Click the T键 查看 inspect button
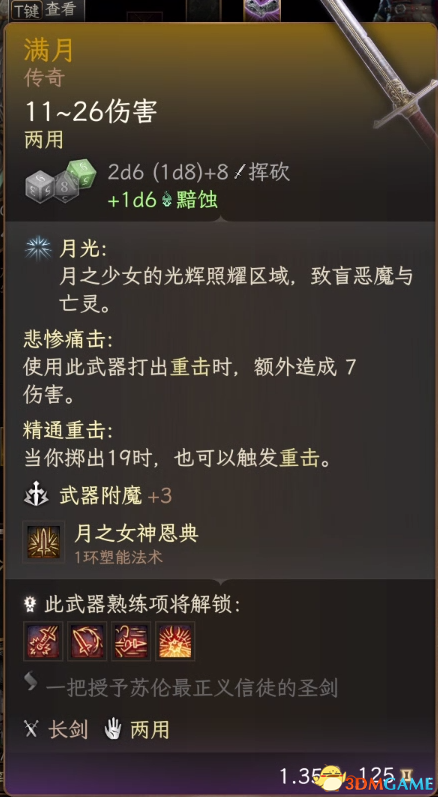This screenshot has width=438, height=797. click(45, 10)
